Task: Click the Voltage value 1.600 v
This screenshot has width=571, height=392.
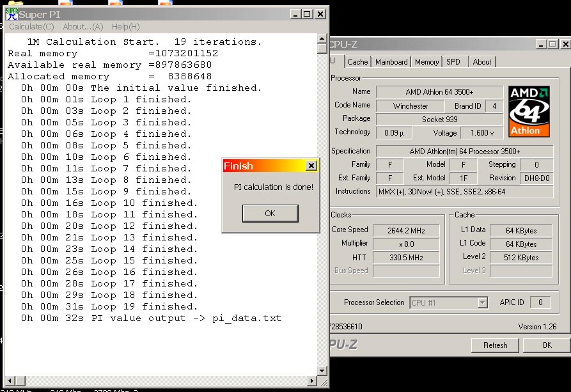Action: click(482, 133)
